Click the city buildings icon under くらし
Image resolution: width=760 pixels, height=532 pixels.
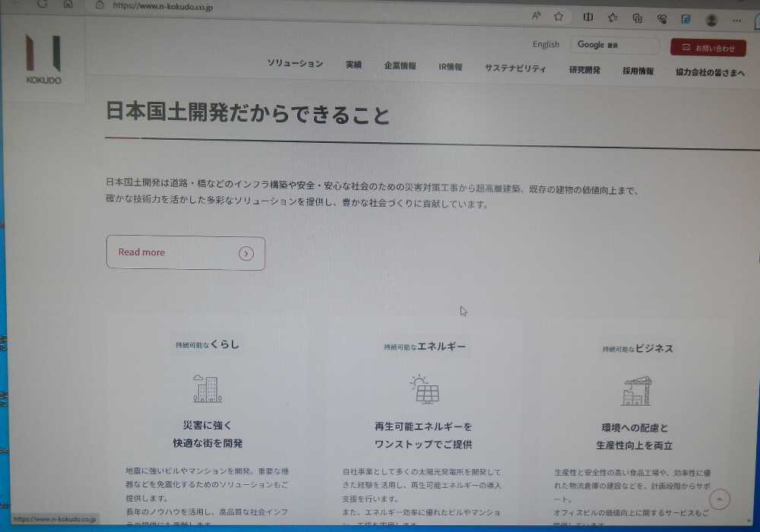[207, 388]
